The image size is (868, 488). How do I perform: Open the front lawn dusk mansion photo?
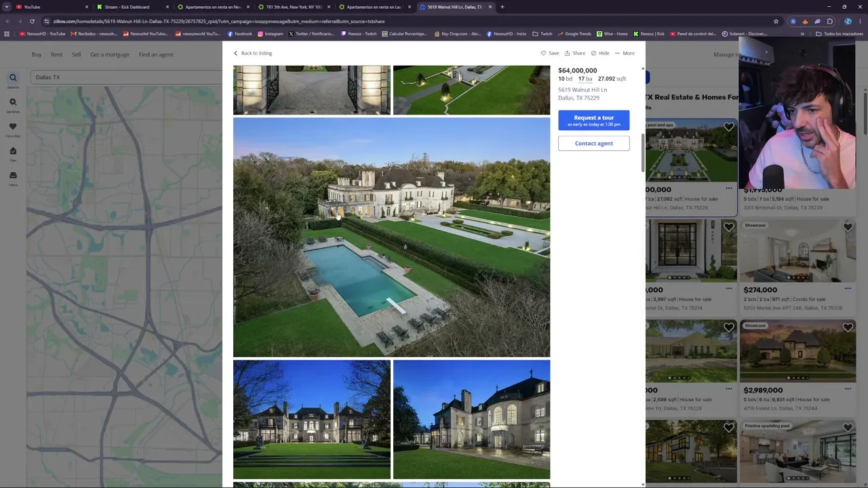coord(312,420)
